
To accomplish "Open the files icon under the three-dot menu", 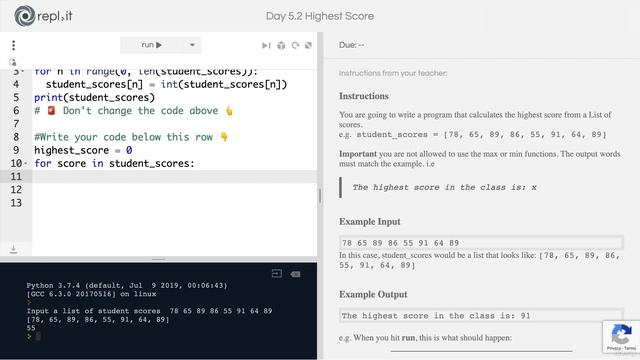I will click(x=13, y=62).
